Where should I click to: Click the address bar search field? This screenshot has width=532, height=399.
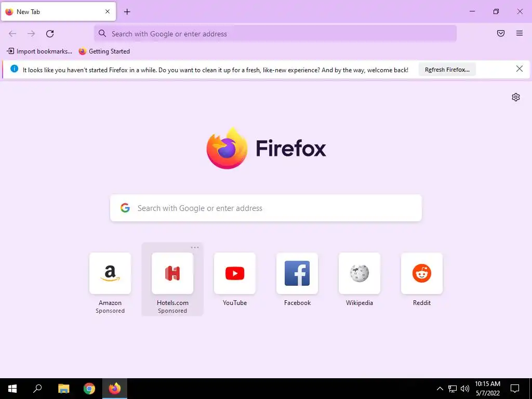275,34
